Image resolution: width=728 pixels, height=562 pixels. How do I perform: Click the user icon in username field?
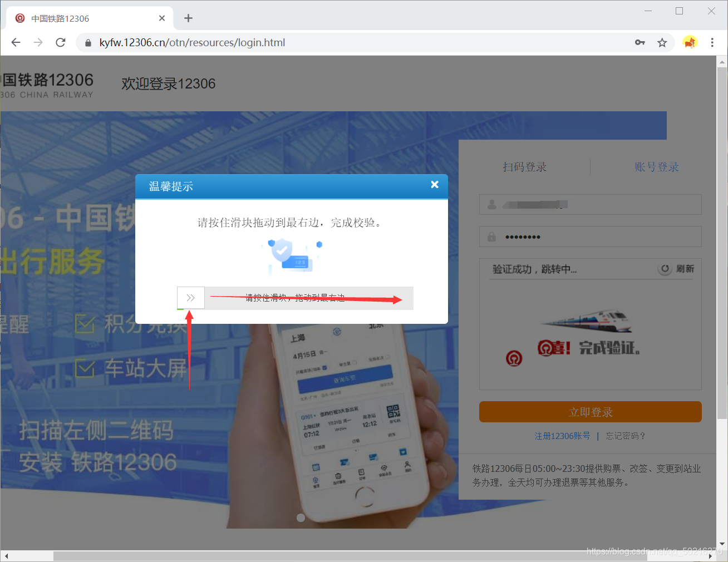pyautogui.click(x=492, y=205)
